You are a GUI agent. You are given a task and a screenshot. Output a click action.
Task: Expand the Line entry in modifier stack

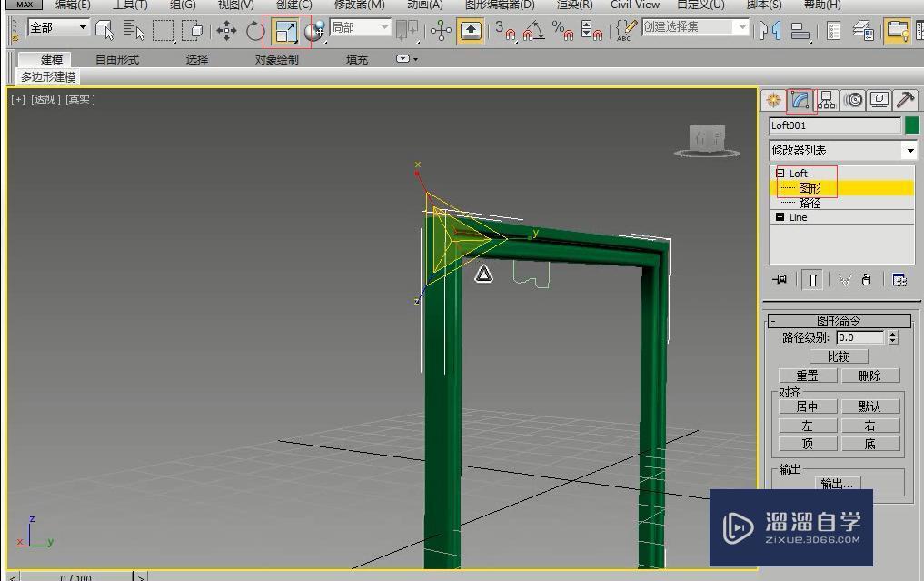pos(780,217)
